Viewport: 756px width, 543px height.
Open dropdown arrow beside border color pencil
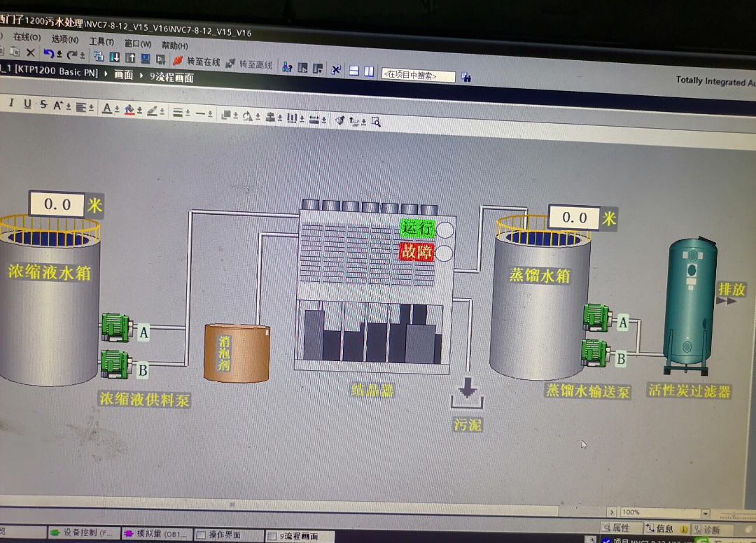pyautogui.click(x=162, y=112)
